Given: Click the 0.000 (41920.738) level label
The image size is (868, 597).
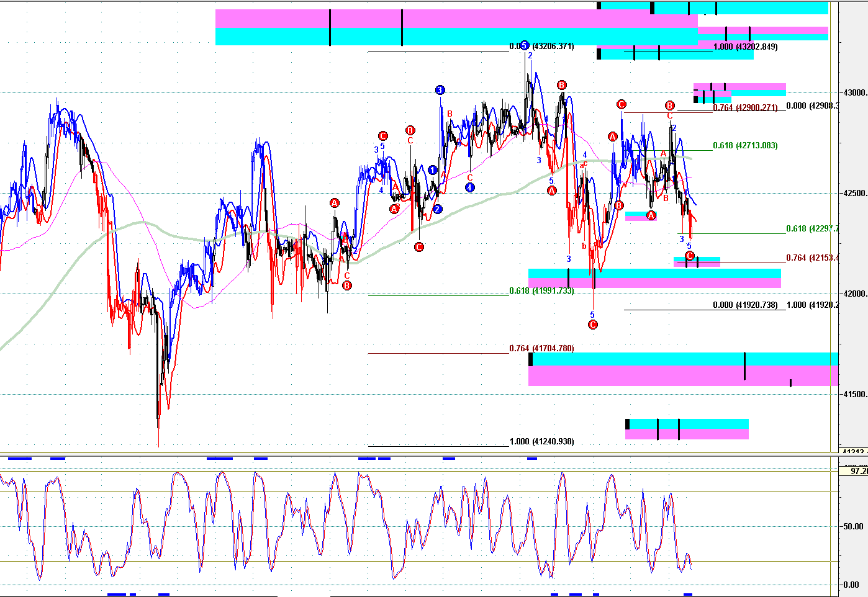Looking at the screenshot, I should click(x=745, y=305).
